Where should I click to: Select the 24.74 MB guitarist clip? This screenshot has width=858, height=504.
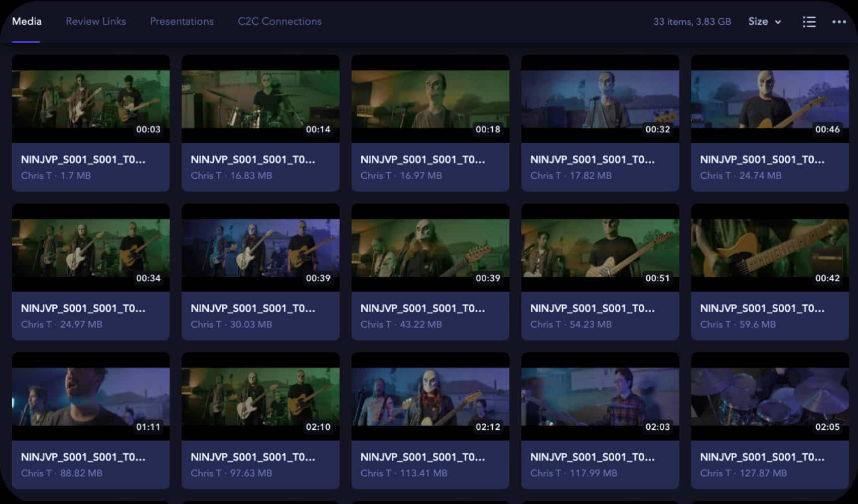pyautogui.click(x=770, y=99)
